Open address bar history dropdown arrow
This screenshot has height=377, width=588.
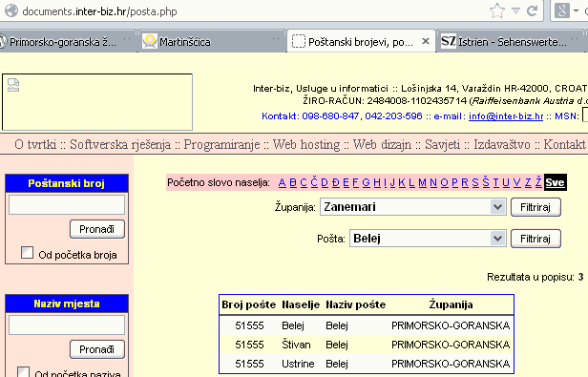[x=515, y=10]
